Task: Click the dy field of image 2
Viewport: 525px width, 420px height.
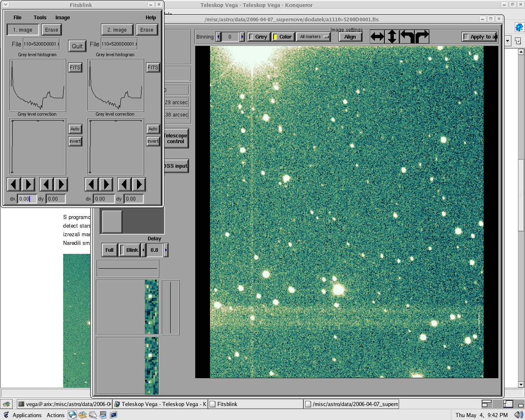Action: click(134, 199)
